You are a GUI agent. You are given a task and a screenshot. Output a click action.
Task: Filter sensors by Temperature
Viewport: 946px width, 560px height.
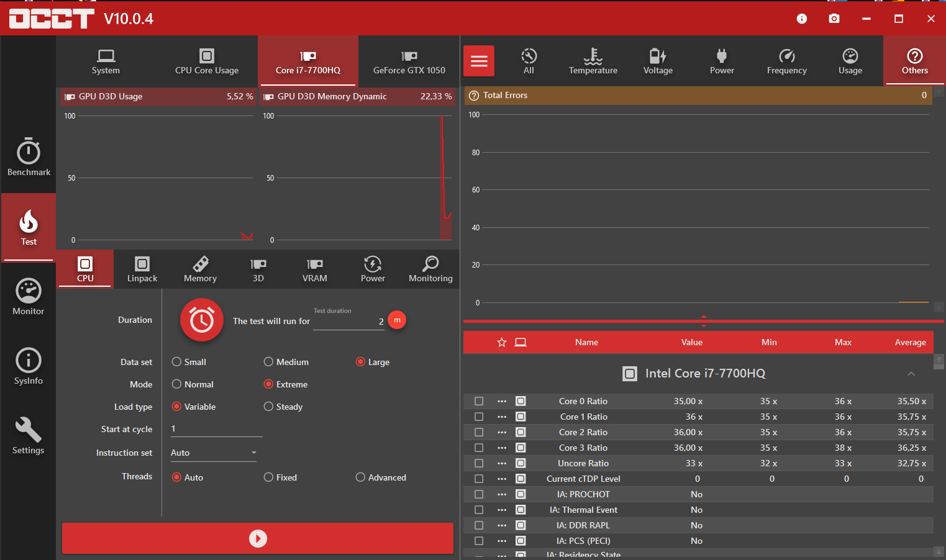[x=593, y=61]
